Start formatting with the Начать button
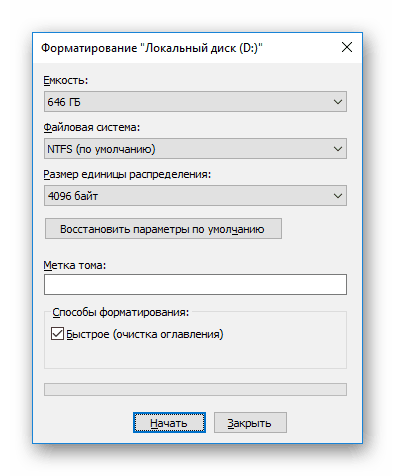Image resolution: width=395 pixels, height=476 pixels. point(169,423)
